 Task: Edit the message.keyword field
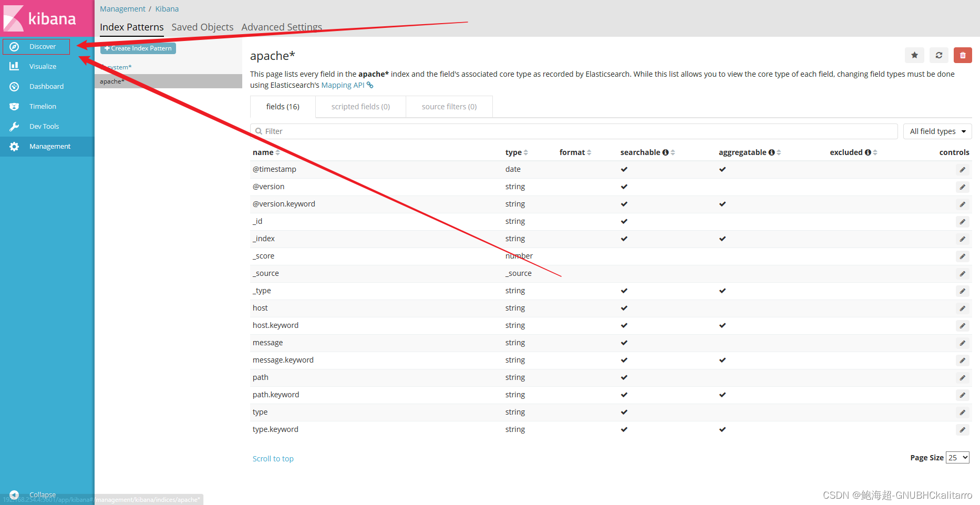963,360
